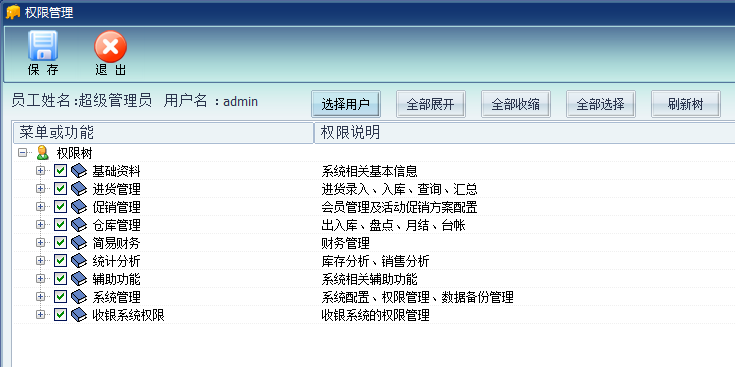Click the description 库存分析、销售分析
This screenshot has height=367, width=735.
coord(375,261)
